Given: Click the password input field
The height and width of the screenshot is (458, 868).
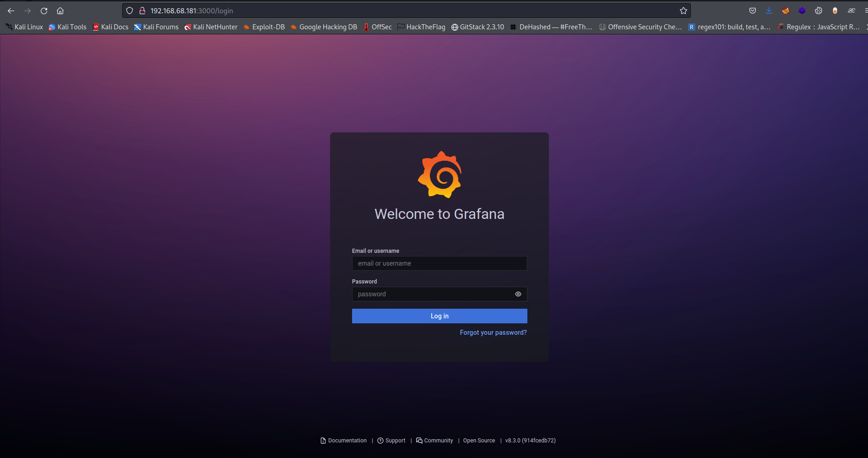Looking at the screenshot, I should coord(439,294).
